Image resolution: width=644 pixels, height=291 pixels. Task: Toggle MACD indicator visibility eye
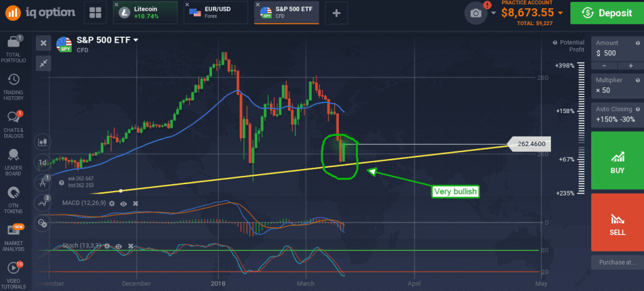(x=124, y=204)
